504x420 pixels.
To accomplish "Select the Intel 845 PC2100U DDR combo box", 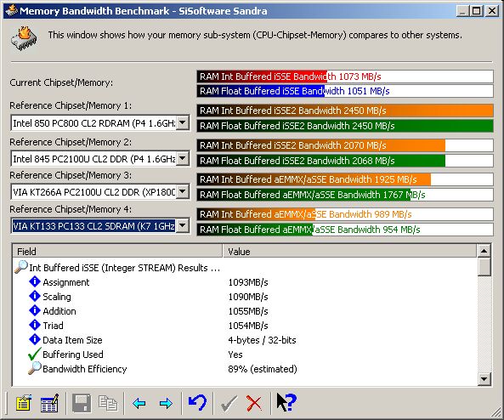I will click(100, 158).
